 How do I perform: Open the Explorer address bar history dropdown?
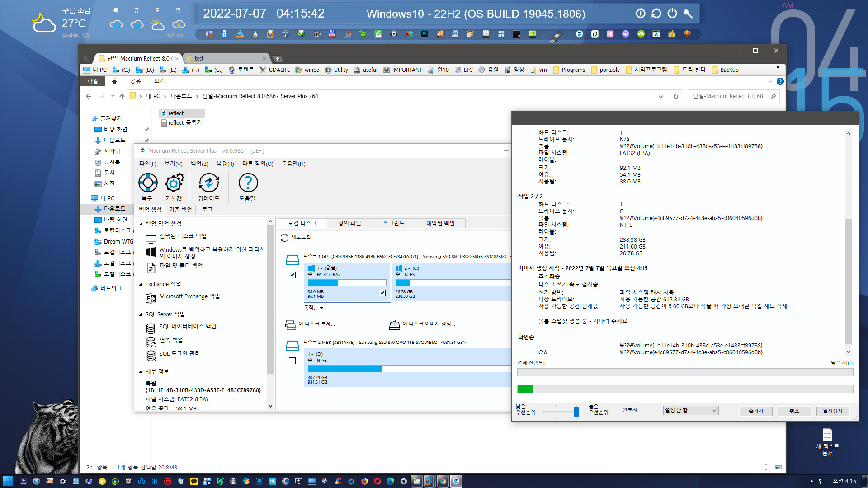pos(661,96)
